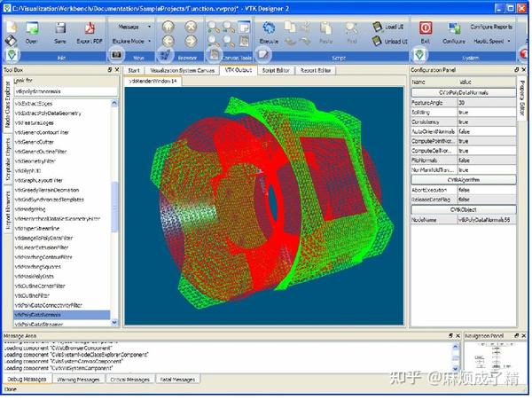Click the Export PDF icon
The height and width of the screenshot is (400, 532).
click(90, 27)
